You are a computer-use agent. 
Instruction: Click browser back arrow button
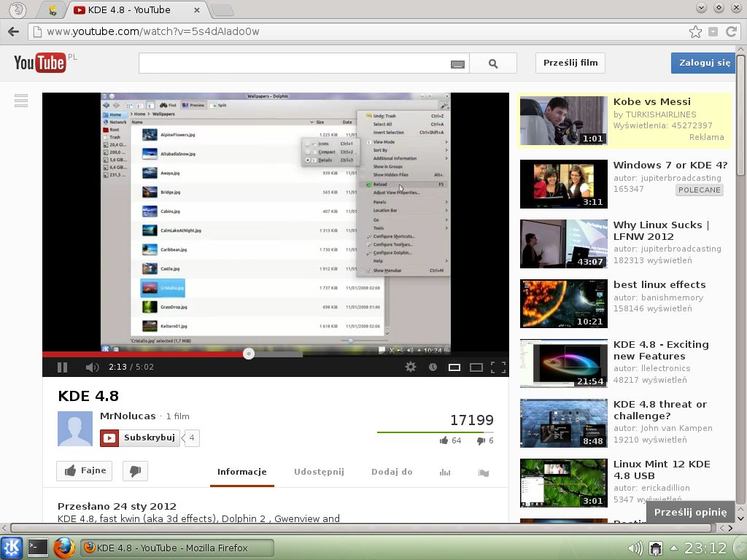point(13,31)
